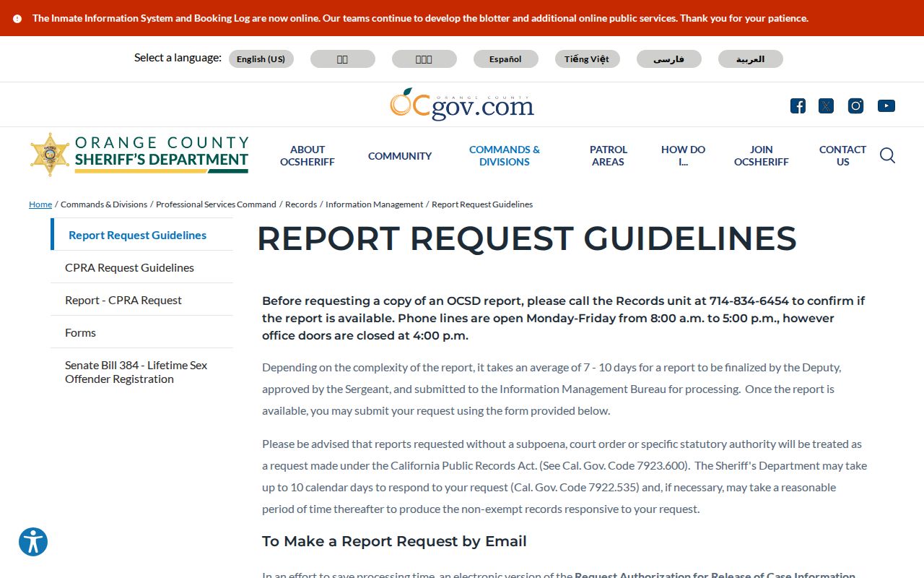
Task: Select Report Request Guidelines sidebar item
Action: 141,235
